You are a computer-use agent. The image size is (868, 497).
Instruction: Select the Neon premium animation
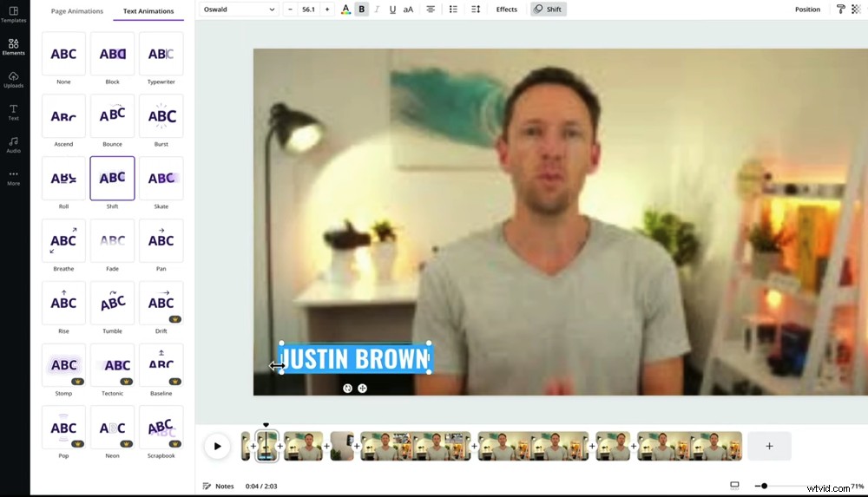pos(112,428)
